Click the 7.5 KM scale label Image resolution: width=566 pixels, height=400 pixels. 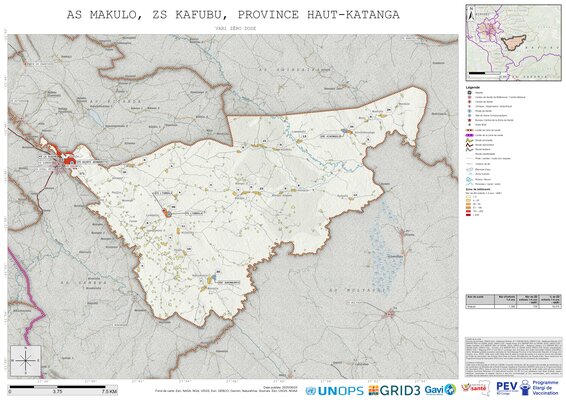pyautogui.click(x=109, y=391)
